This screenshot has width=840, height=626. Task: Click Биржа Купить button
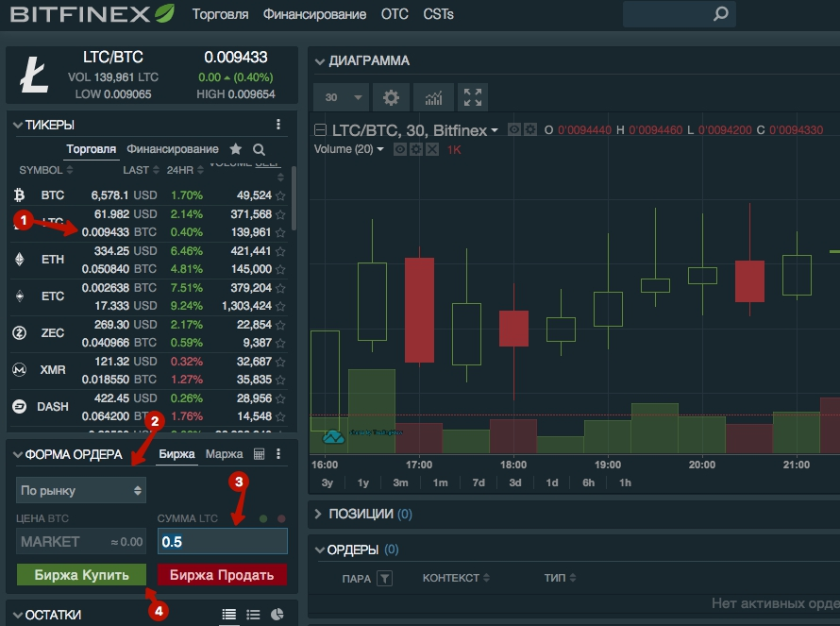click(x=81, y=575)
